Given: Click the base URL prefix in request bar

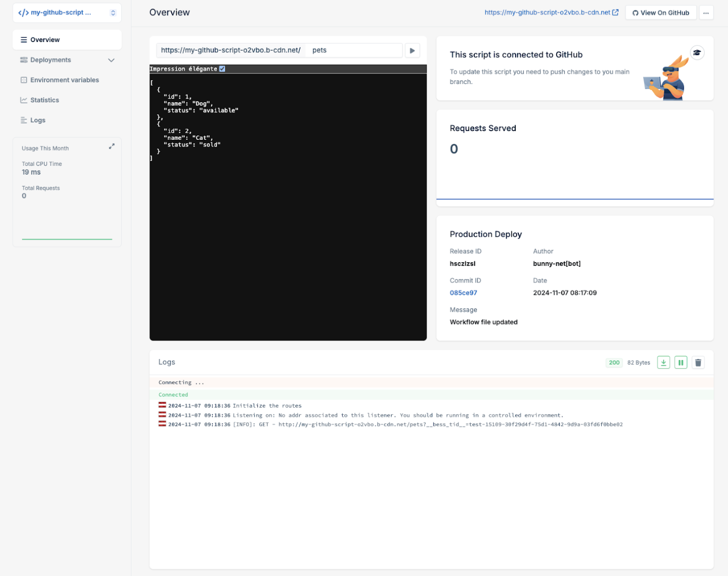Looking at the screenshot, I should (x=231, y=50).
